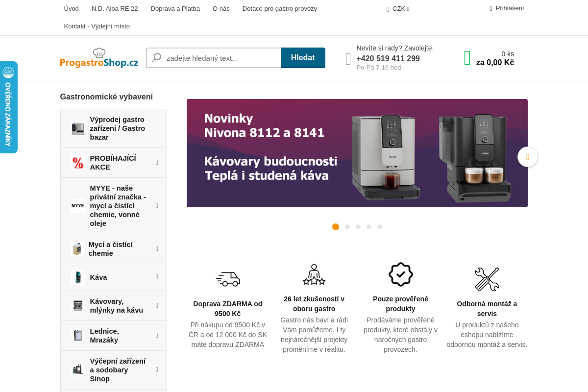Open Kontakt - Výdejní místo page
This screenshot has width=588, height=392.
click(97, 26)
